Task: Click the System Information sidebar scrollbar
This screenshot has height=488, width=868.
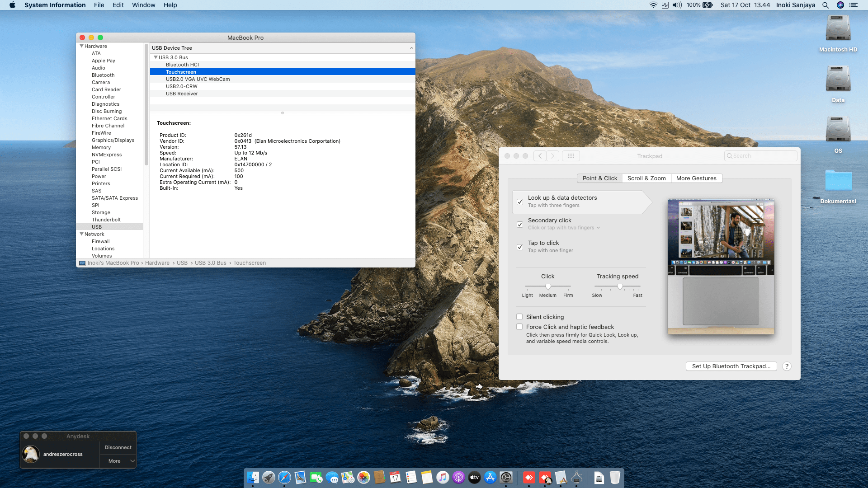Action: [x=146, y=104]
